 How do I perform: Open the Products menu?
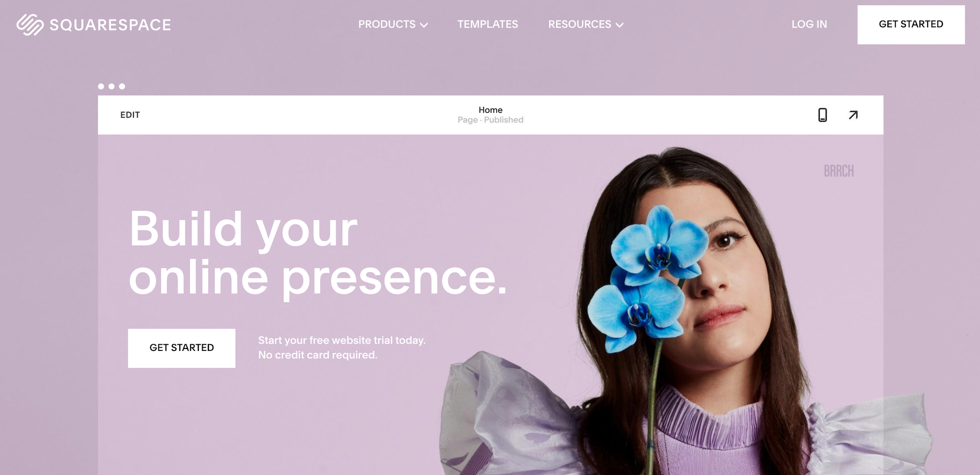click(x=393, y=24)
